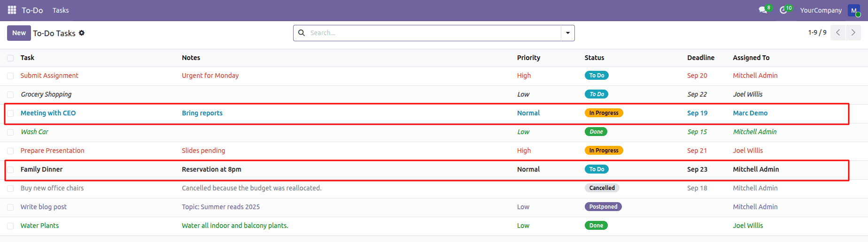Create a new task with New button
Viewport: 868px width, 242px height.
pyautogui.click(x=19, y=33)
